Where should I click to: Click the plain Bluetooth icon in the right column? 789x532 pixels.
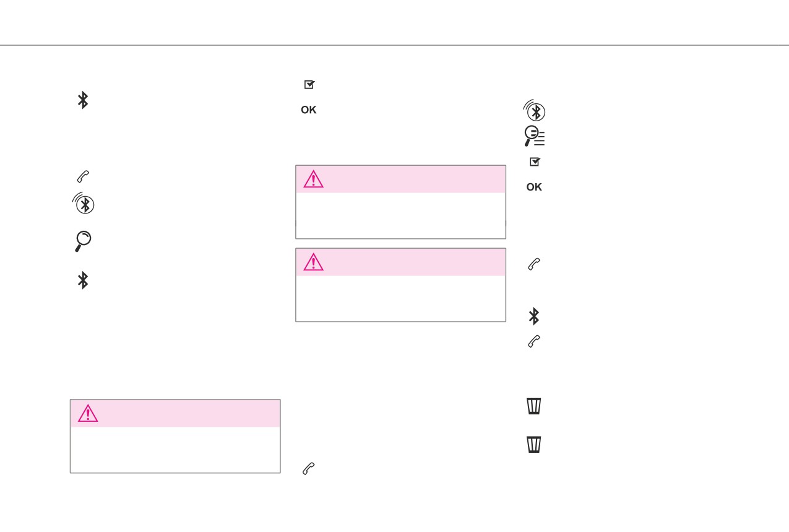point(534,316)
